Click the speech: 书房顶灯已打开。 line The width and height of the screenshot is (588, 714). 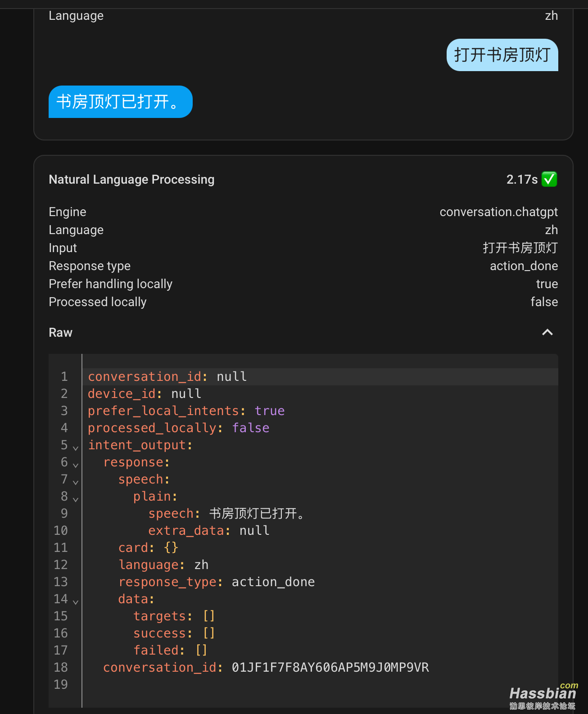[x=228, y=513]
